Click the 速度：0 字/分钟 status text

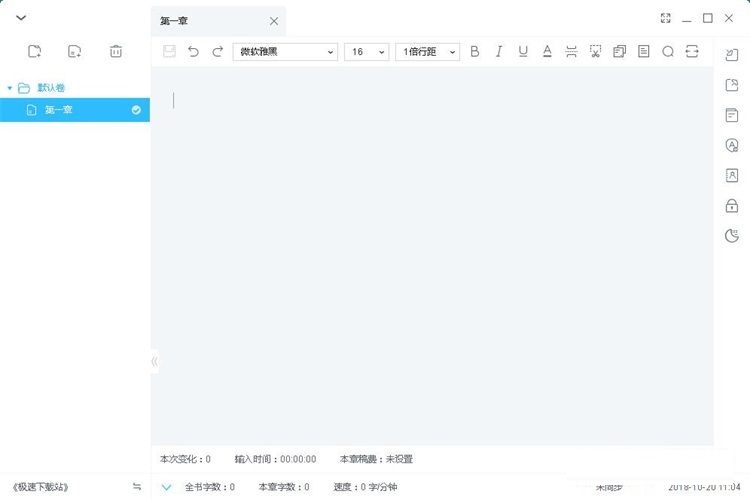coord(365,487)
